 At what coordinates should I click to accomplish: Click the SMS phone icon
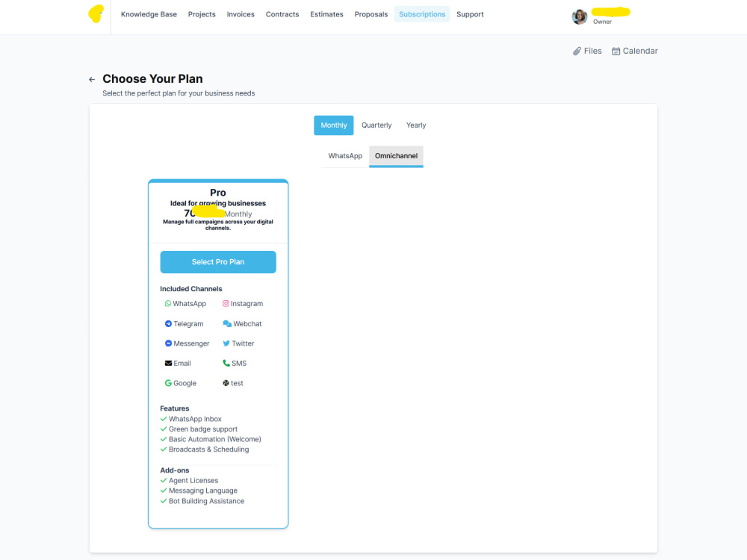[x=226, y=364]
